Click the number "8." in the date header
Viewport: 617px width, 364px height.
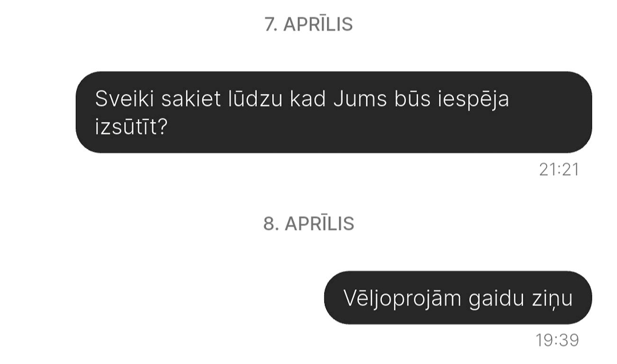coord(271,224)
